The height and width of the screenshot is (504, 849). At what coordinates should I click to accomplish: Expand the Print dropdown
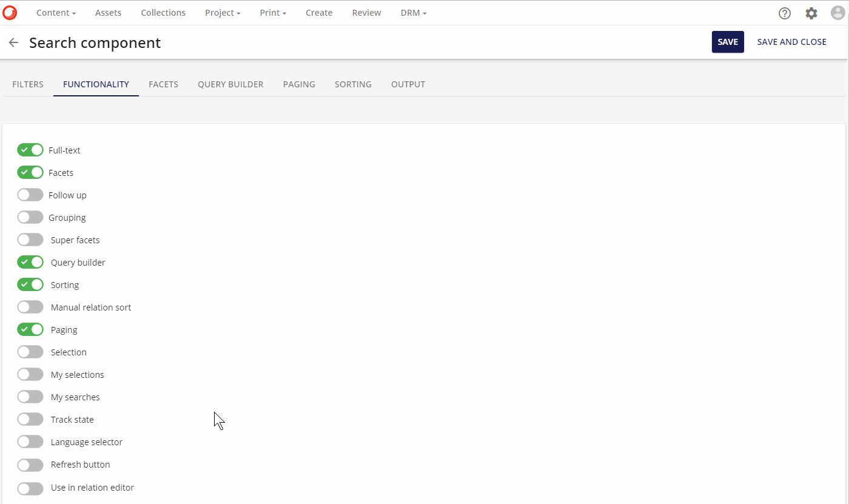click(272, 12)
